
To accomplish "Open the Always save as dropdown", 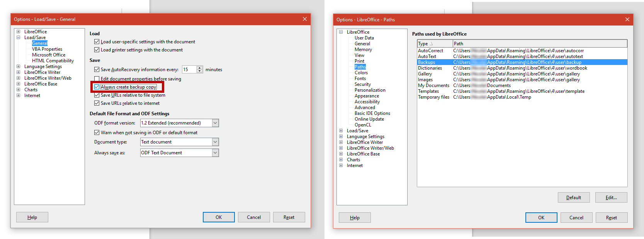I will (x=215, y=153).
